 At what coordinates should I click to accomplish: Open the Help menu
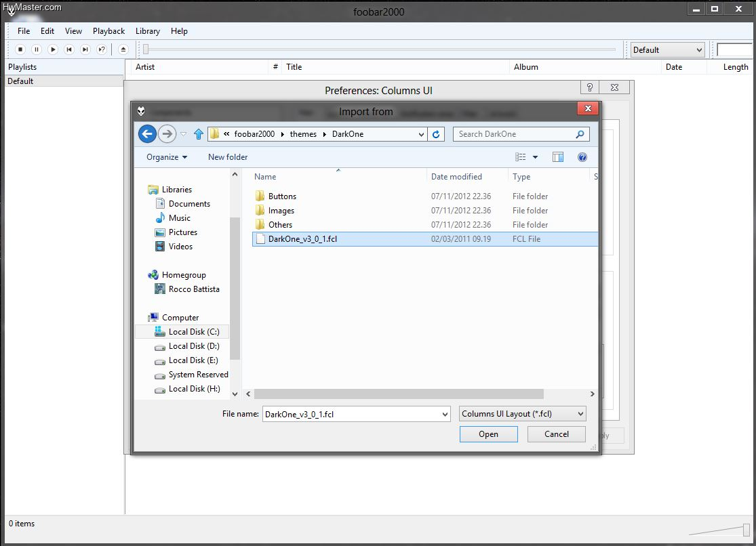tap(179, 31)
